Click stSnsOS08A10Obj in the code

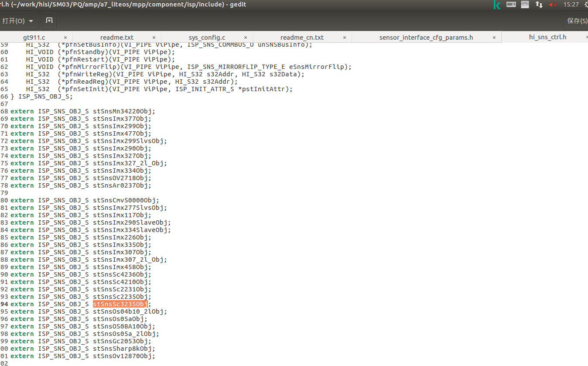[122, 326]
